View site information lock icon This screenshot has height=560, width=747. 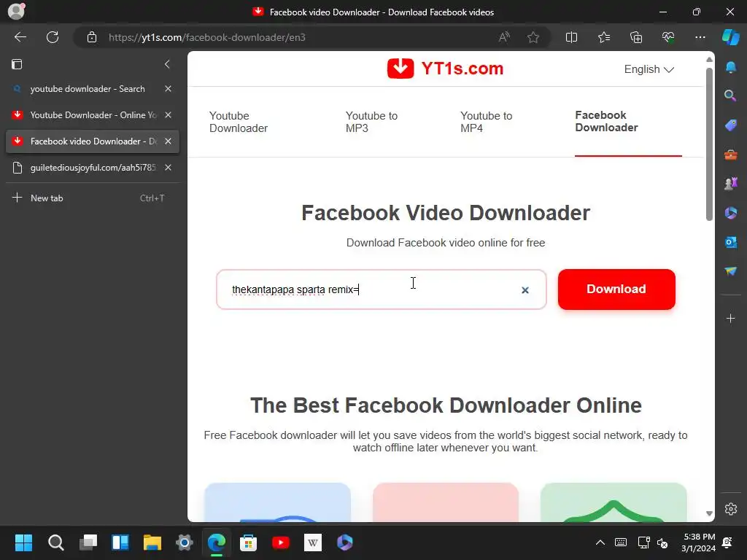[x=92, y=37]
